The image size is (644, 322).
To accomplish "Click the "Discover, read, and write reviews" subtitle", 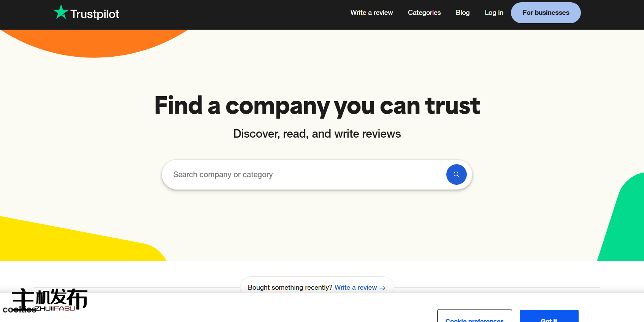I will 317,134.
